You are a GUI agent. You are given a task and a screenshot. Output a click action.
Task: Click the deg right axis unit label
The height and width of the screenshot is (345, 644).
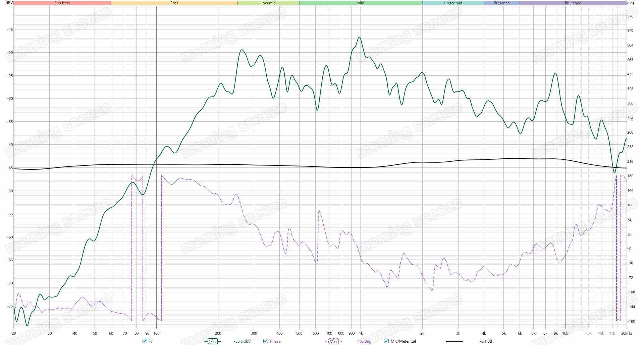631,3
